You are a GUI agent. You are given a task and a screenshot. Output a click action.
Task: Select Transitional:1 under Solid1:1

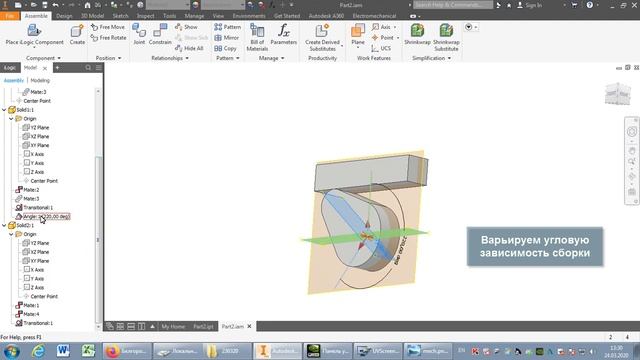pos(34,207)
